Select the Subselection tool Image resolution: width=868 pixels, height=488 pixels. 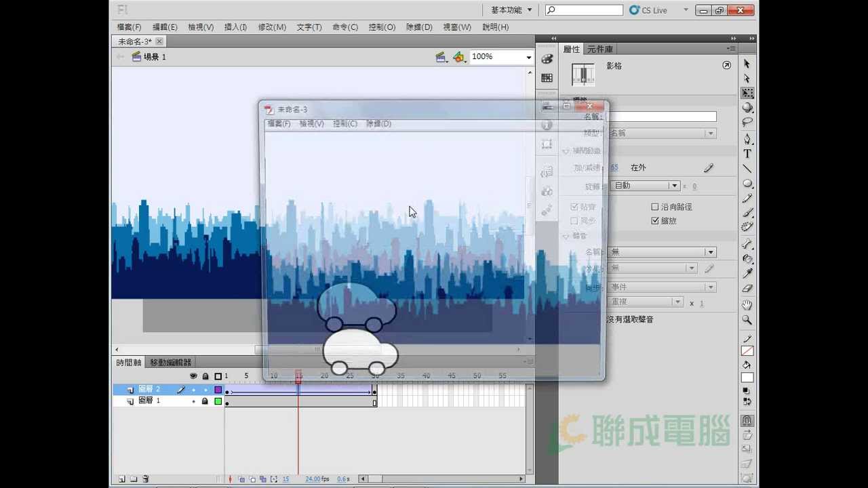(747, 78)
